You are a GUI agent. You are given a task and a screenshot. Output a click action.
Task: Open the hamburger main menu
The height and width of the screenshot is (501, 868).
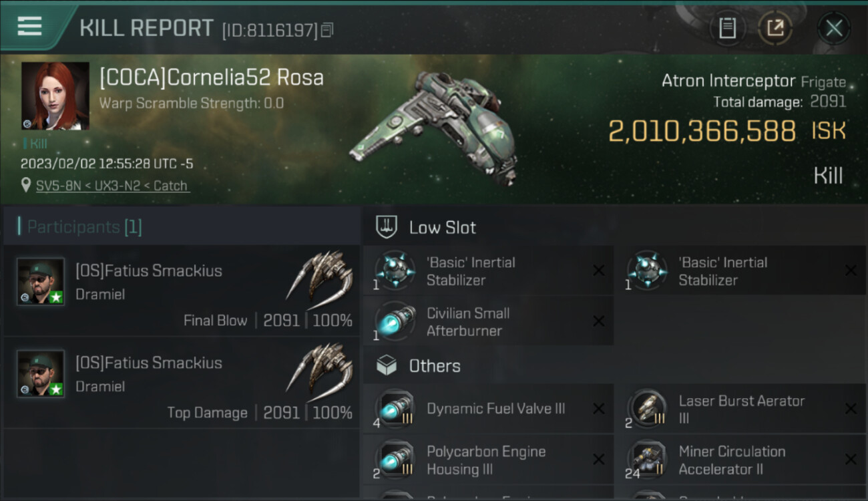[29, 26]
